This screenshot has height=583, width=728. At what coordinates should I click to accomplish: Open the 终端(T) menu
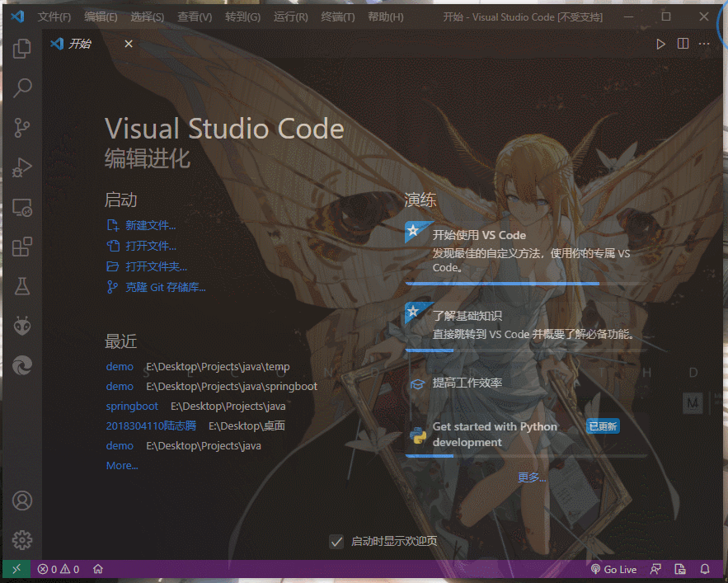pos(338,17)
